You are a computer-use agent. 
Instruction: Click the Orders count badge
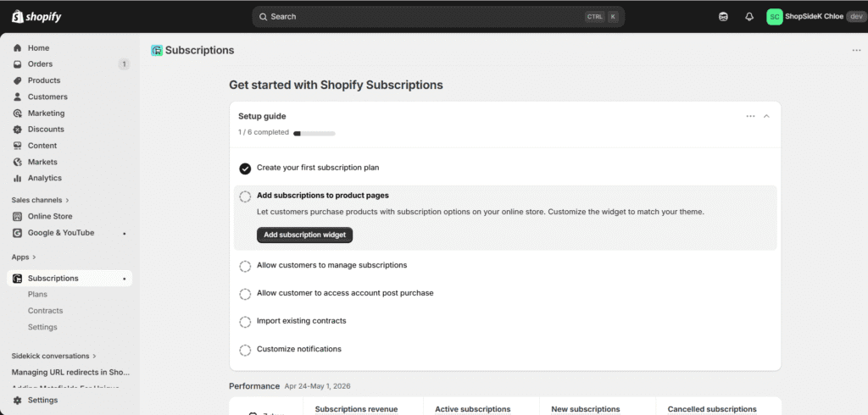coord(124,64)
